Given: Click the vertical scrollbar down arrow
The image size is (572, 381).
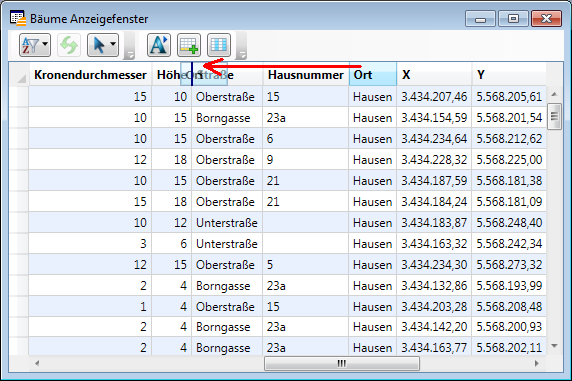Looking at the screenshot, I should pos(554,346).
